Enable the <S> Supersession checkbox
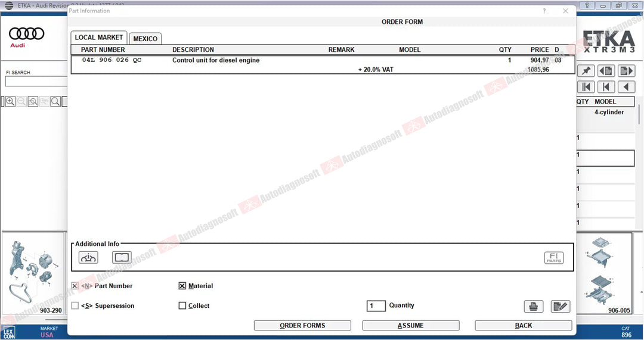This screenshot has height=340, width=644. [75, 305]
